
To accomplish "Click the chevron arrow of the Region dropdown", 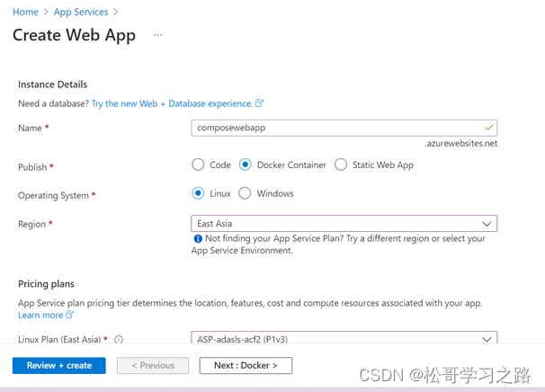I will pyautogui.click(x=487, y=224).
